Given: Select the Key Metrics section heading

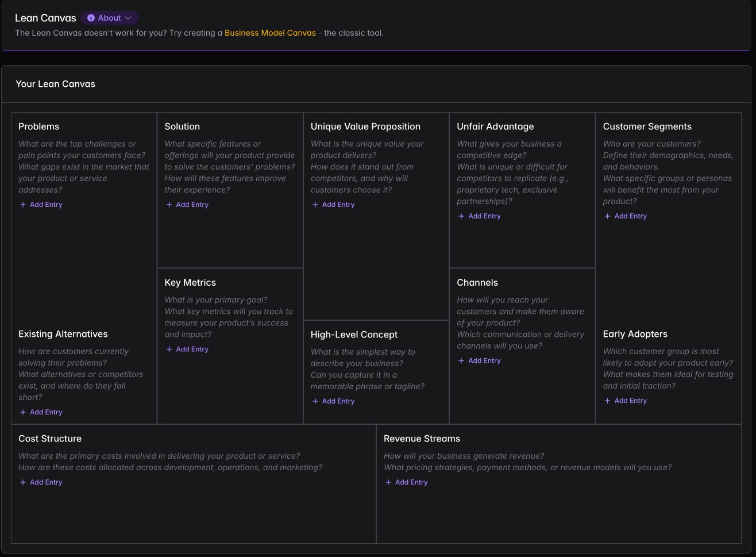Looking at the screenshot, I should [190, 283].
